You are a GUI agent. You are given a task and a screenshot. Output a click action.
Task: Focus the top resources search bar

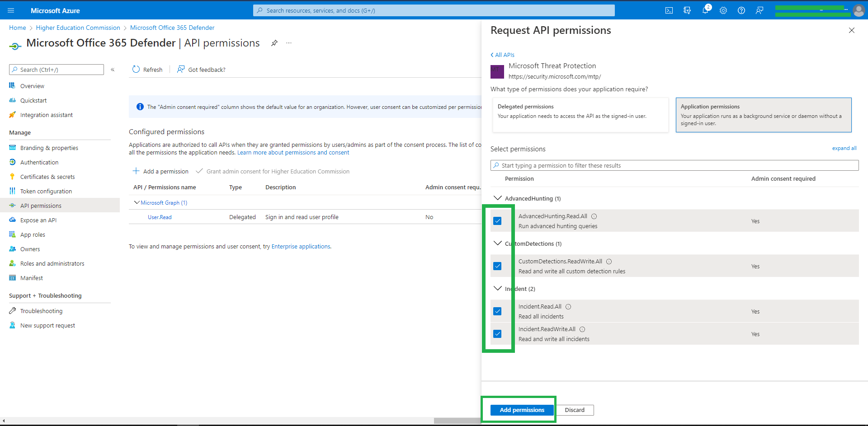pos(434,10)
